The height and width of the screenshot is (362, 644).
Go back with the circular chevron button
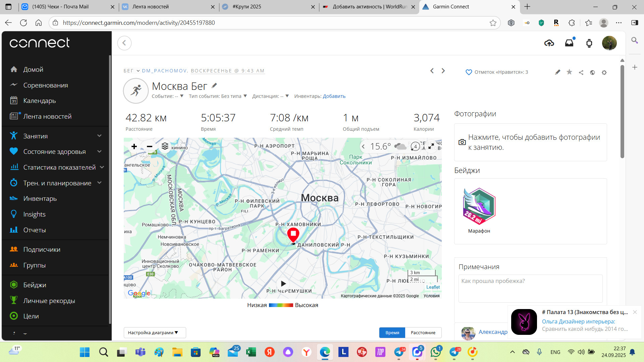pyautogui.click(x=124, y=43)
